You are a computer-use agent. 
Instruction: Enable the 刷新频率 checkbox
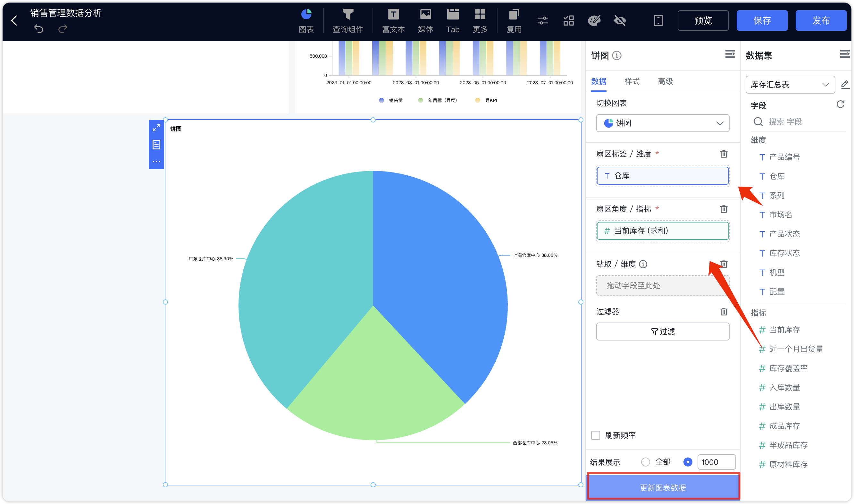pos(596,435)
